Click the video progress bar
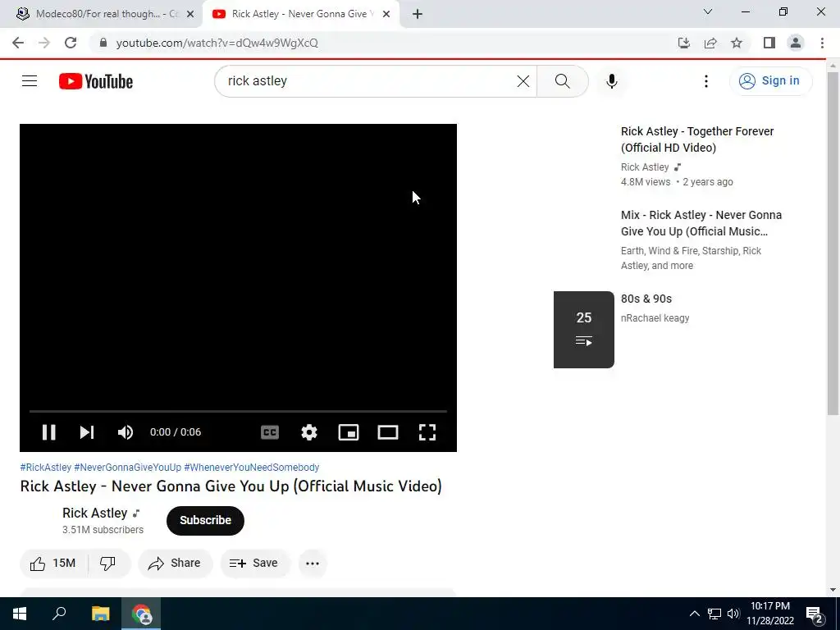The image size is (840, 630). 238,411
